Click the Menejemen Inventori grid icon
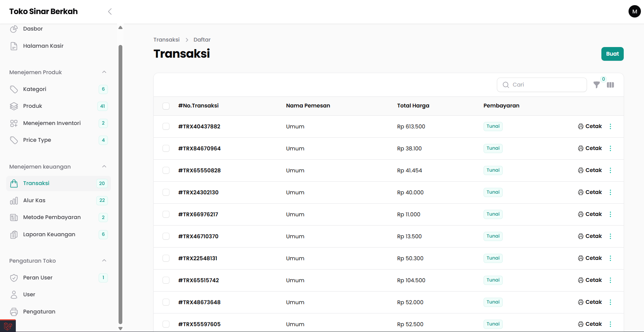The width and height of the screenshot is (644, 332). 14,123
